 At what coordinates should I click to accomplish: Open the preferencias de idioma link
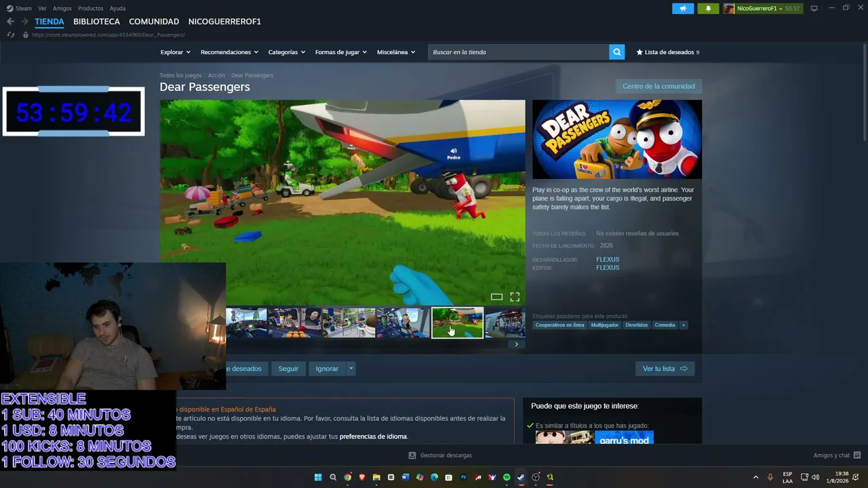coord(374,436)
